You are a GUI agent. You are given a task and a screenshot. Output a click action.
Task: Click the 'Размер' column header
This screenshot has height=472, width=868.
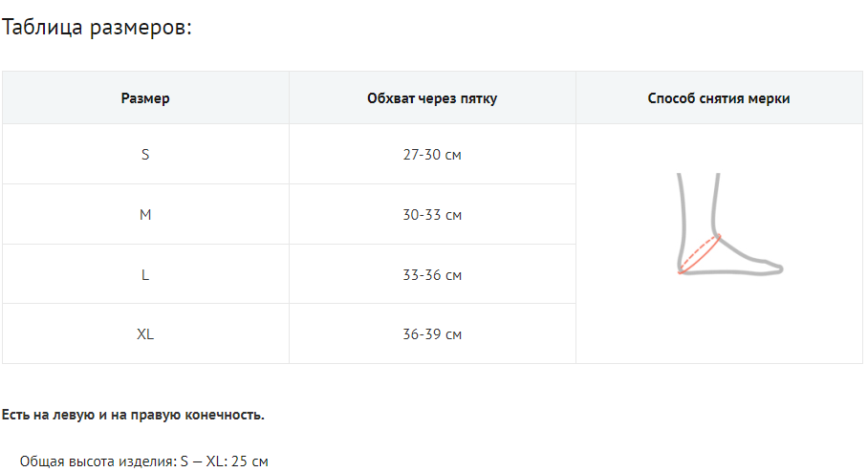coord(145,98)
